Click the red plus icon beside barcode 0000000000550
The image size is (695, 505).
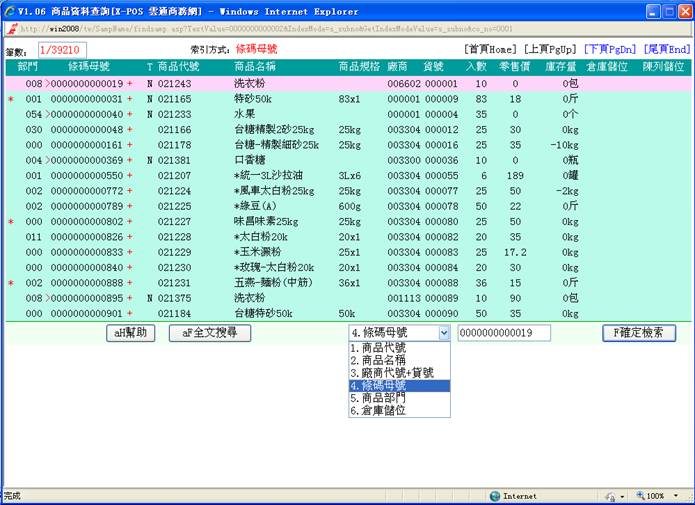129,175
